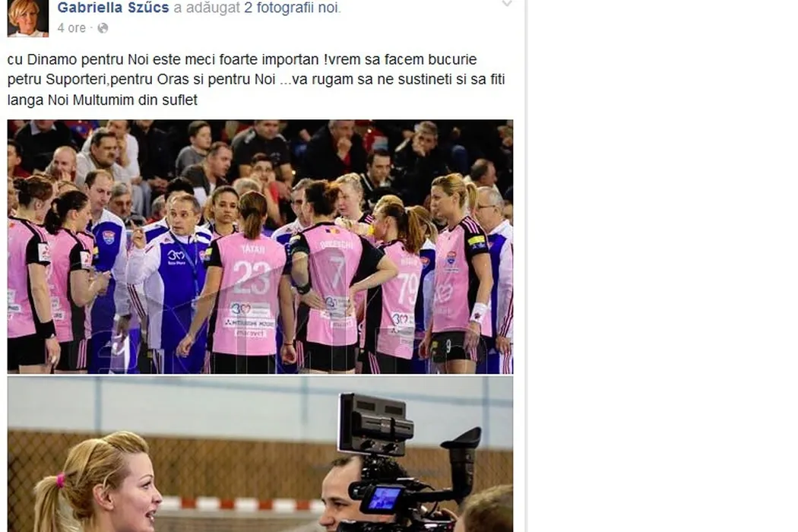The height and width of the screenshot is (532, 798).
Task: Open the team huddle photo
Action: click(260, 246)
